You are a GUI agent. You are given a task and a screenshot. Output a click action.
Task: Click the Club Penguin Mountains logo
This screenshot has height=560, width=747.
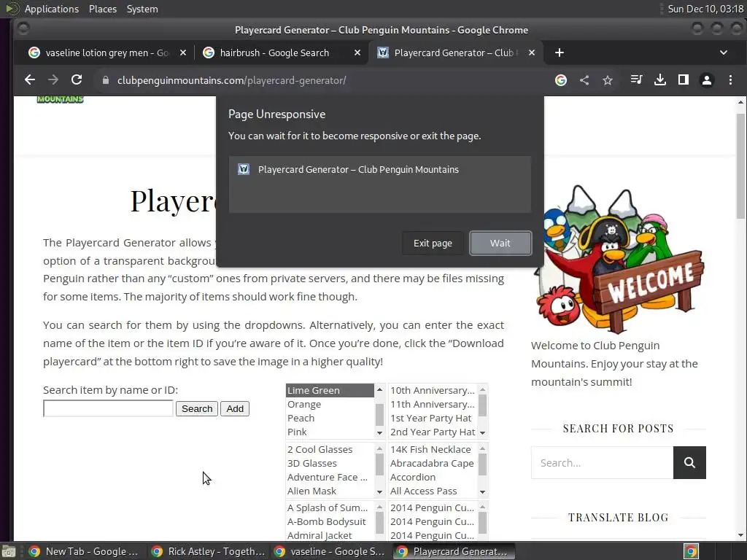pos(60,99)
